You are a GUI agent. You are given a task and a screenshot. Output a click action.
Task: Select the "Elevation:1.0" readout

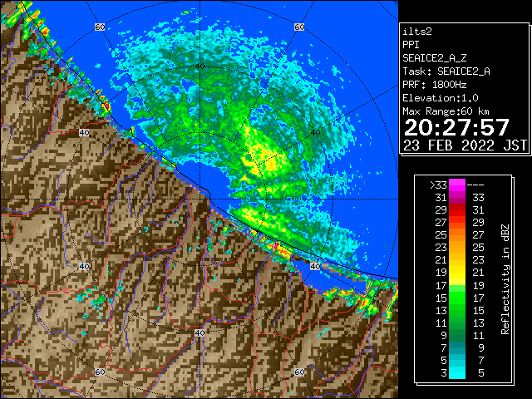(441, 98)
